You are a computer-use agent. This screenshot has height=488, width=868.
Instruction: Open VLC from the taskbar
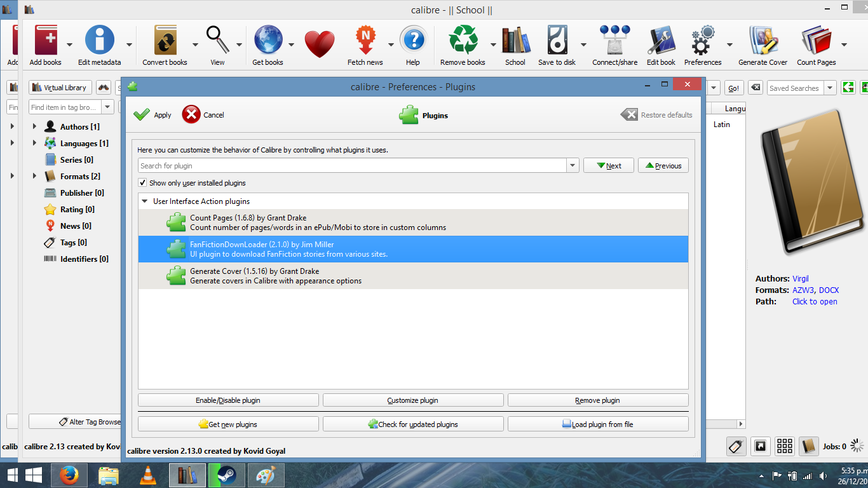pos(148,475)
